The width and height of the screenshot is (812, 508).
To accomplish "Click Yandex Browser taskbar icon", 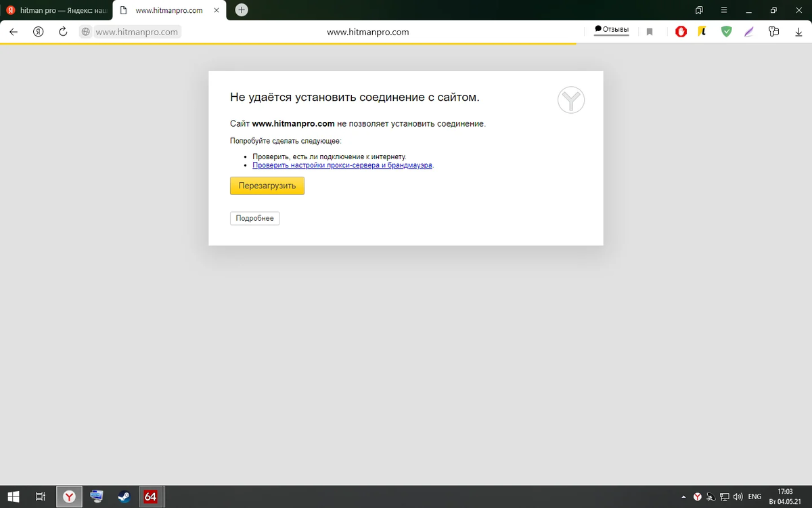I will click(69, 496).
